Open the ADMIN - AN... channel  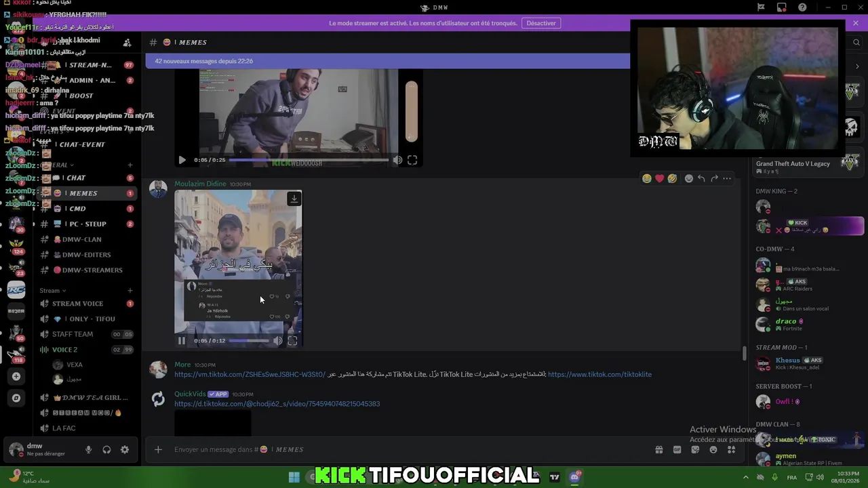87,80
